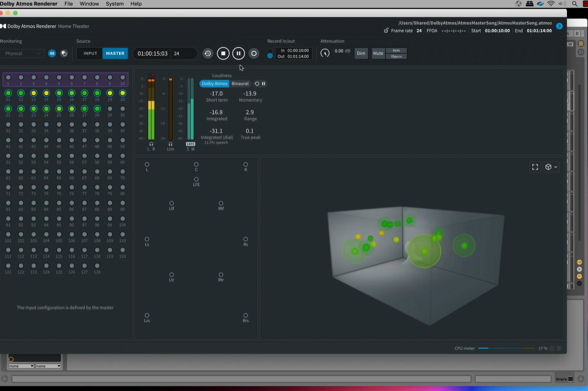Adjust the Attenuation knob
The height and width of the screenshot is (391, 588).
(x=325, y=53)
